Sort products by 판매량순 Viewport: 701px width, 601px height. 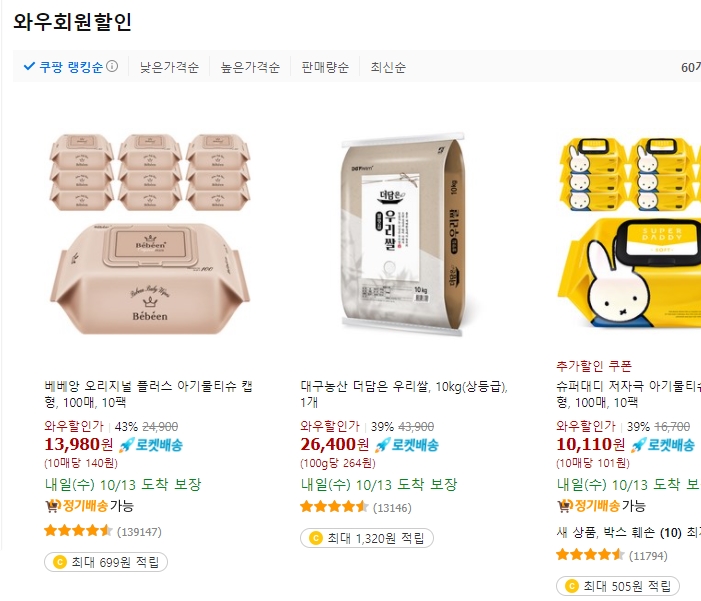(325, 67)
